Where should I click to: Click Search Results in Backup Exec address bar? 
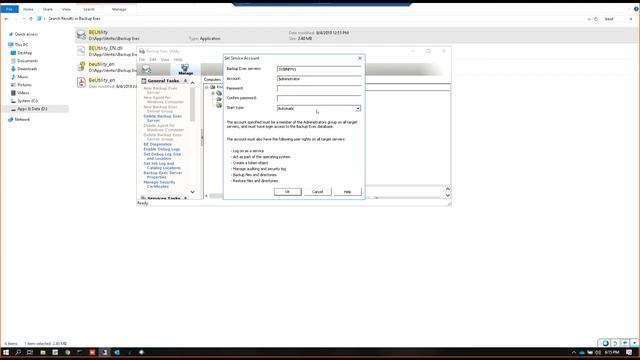tap(74, 19)
